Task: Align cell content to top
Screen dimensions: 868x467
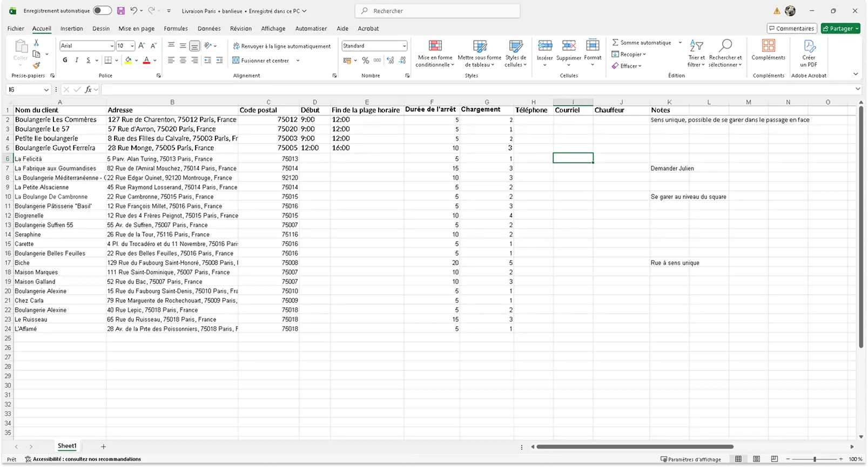Action: (x=171, y=46)
